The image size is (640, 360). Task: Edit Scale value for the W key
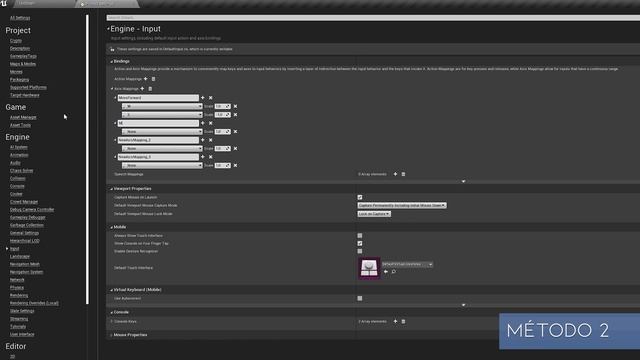click(x=223, y=106)
